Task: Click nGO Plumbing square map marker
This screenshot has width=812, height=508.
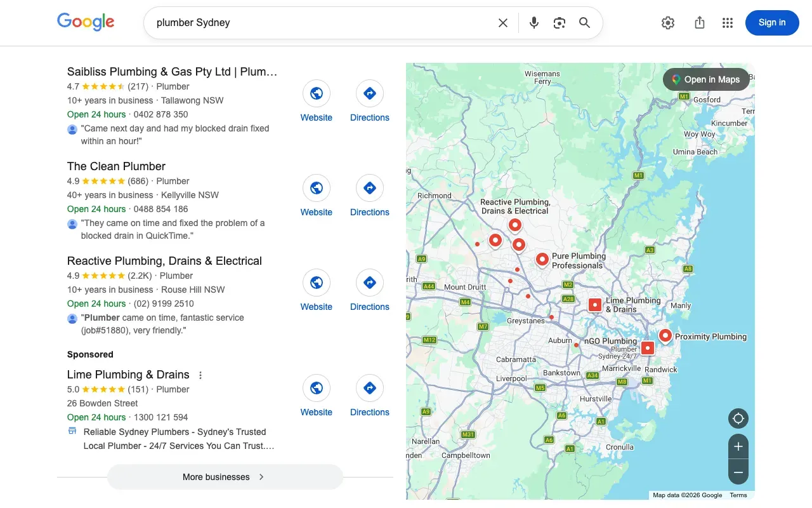Action: 647,348
